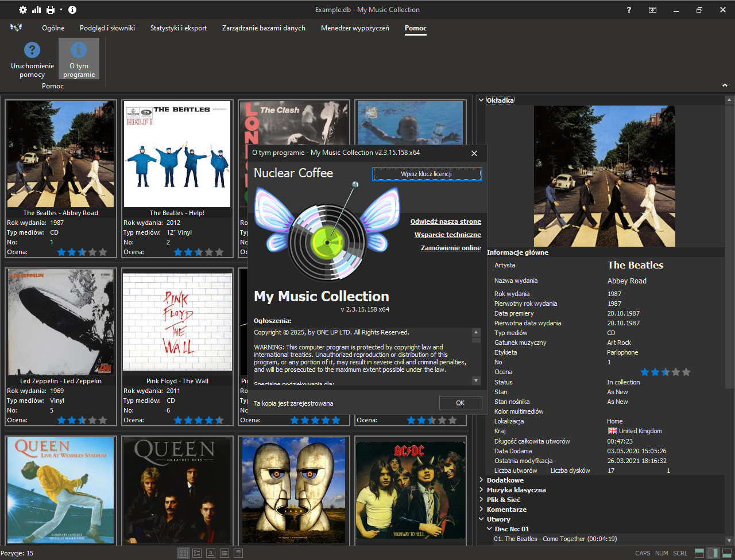Screen dimensions: 735x560
Task: Switch to the bulleted list view icon
Action: [x=225, y=553]
